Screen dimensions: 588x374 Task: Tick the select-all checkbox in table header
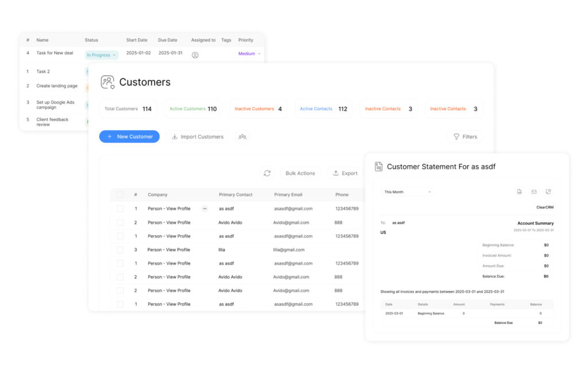tap(120, 195)
